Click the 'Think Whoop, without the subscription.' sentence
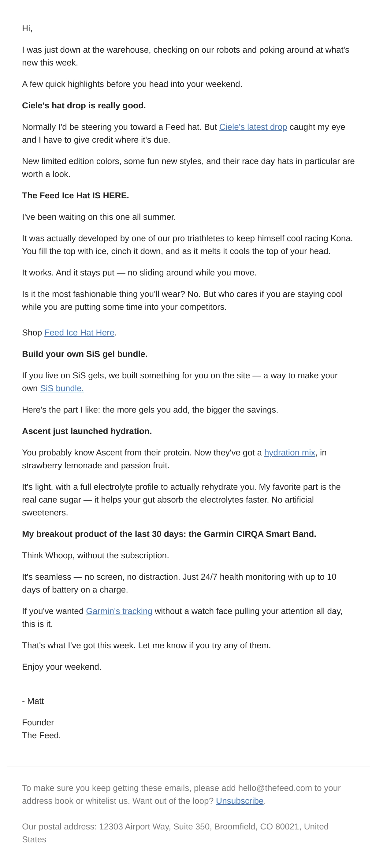 click(96, 555)
